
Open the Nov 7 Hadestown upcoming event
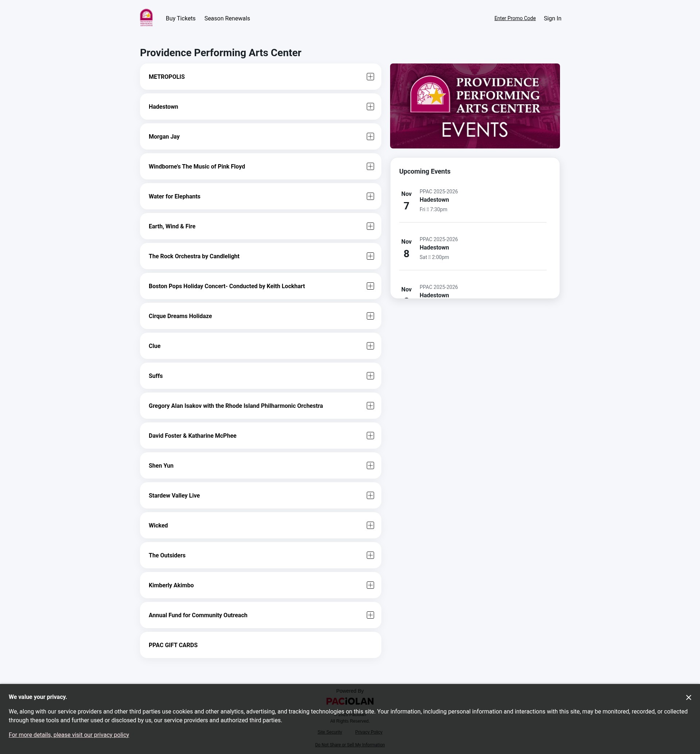point(472,200)
